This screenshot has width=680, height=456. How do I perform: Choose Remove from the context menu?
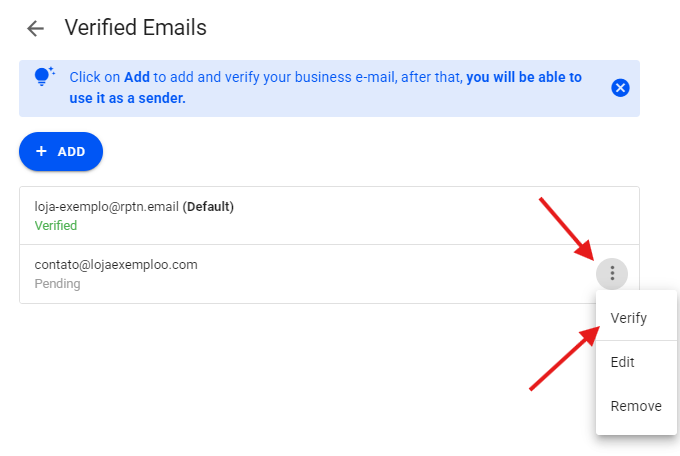(636, 406)
